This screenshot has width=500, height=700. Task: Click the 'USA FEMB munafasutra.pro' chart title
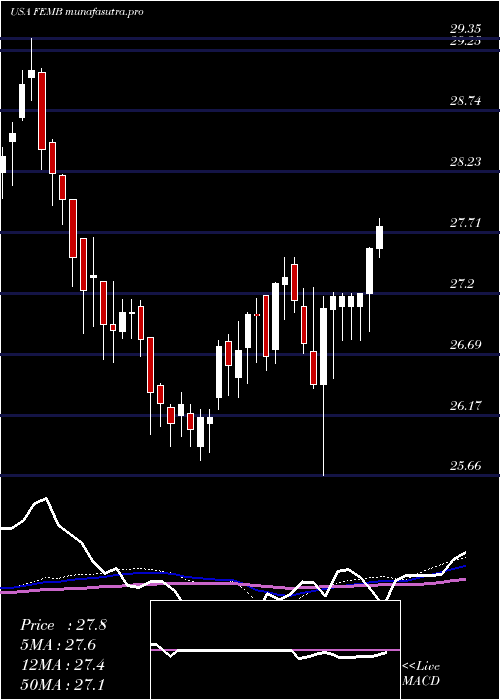pyautogui.click(x=76, y=12)
